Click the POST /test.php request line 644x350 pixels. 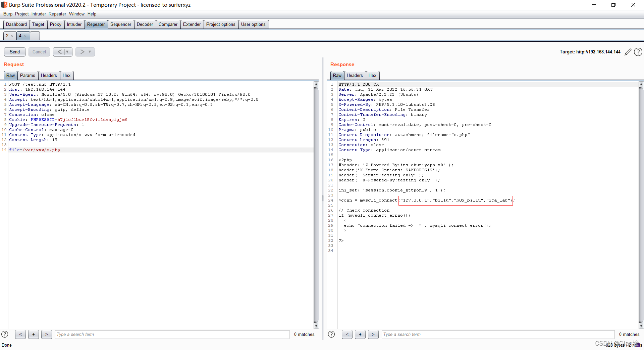(40, 84)
